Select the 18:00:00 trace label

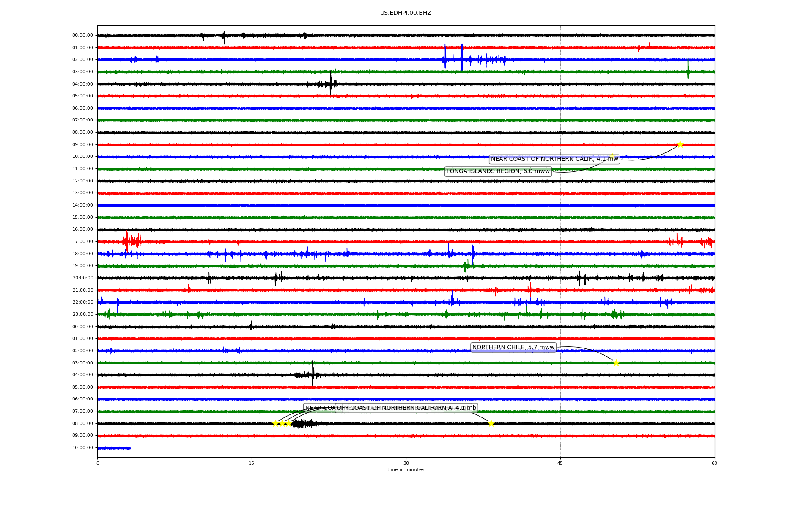pyautogui.click(x=82, y=254)
